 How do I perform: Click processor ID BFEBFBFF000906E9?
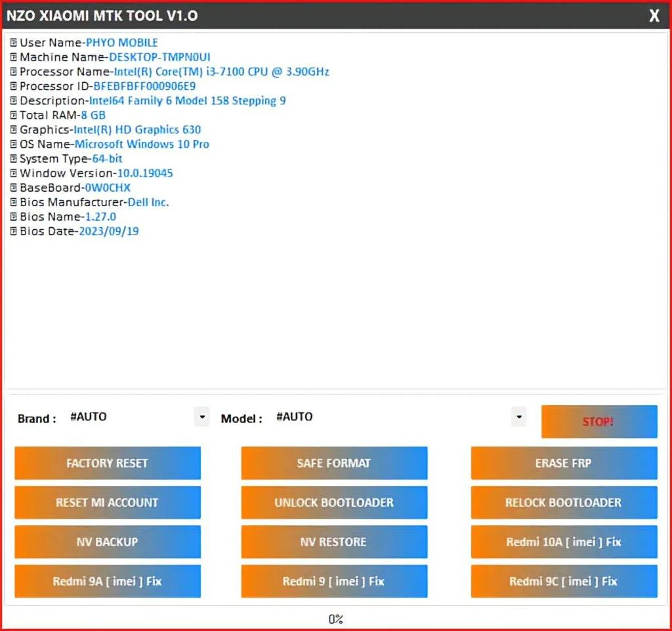144,86
